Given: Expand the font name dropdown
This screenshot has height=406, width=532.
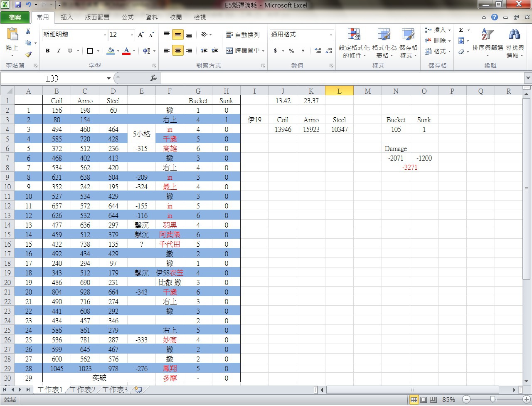Looking at the screenshot, I should [x=105, y=35].
